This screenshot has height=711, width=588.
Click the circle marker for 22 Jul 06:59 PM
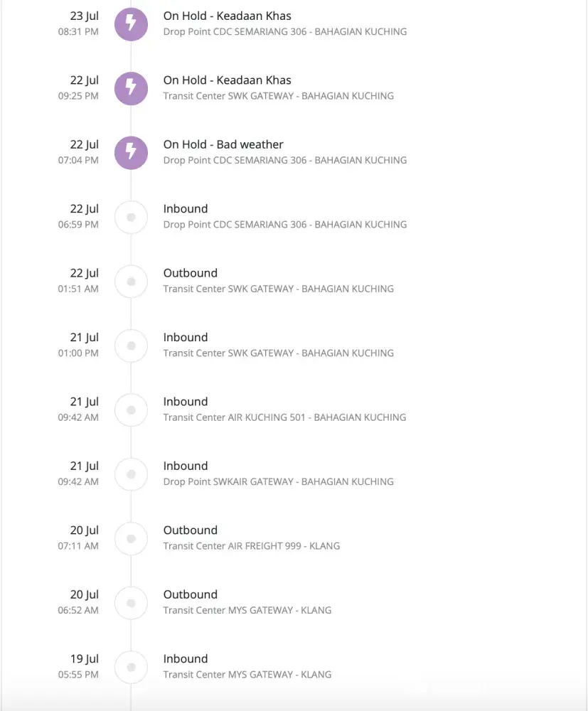(x=131, y=217)
